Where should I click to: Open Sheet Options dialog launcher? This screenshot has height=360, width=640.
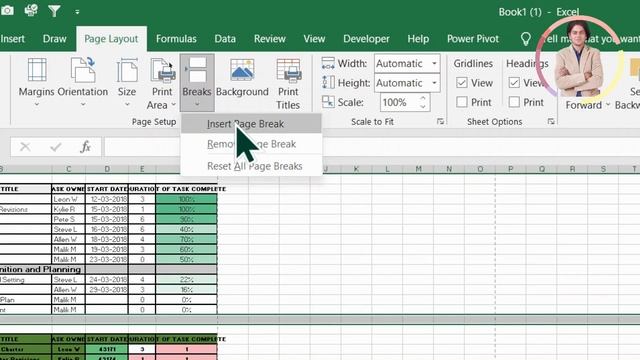551,121
